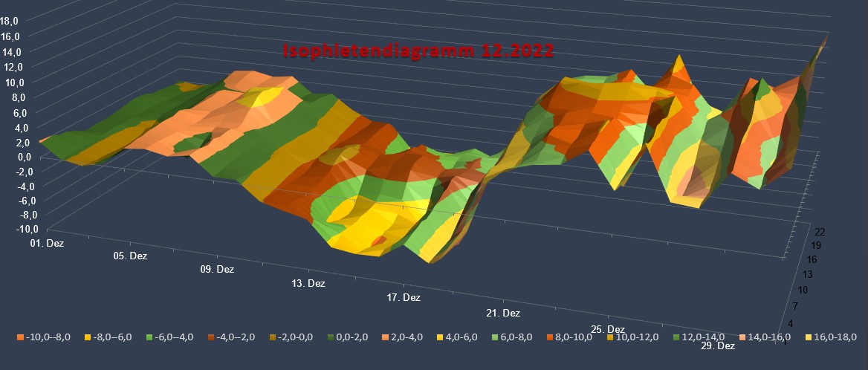Click the chart title Isophletendiagramm 12.2022
Image resolution: width=868 pixels, height=370 pixels.
pyautogui.click(x=417, y=52)
